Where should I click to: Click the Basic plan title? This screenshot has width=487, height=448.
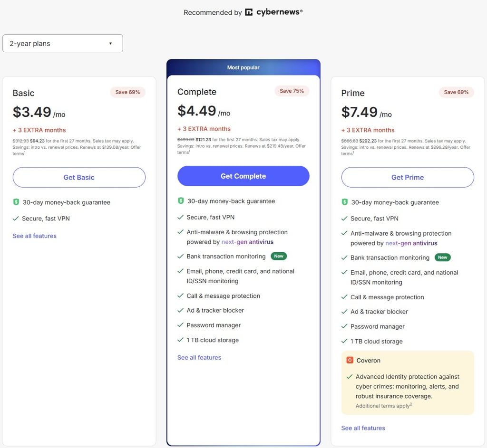pyautogui.click(x=24, y=93)
